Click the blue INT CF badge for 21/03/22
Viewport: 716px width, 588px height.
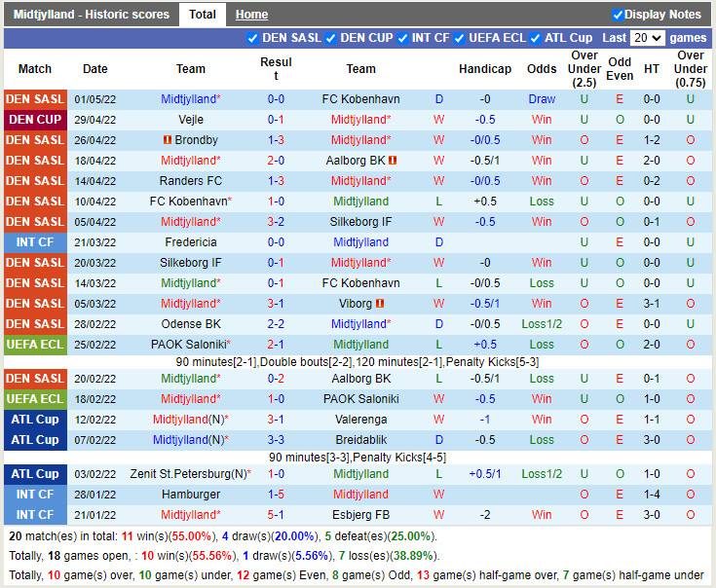pyautogui.click(x=35, y=242)
